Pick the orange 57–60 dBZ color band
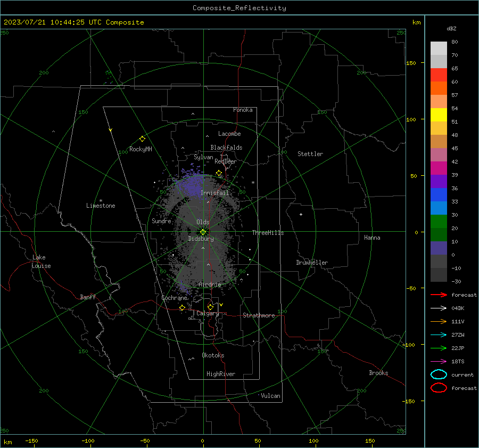This screenshot has width=479, height=448. click(x=439, y=88)
